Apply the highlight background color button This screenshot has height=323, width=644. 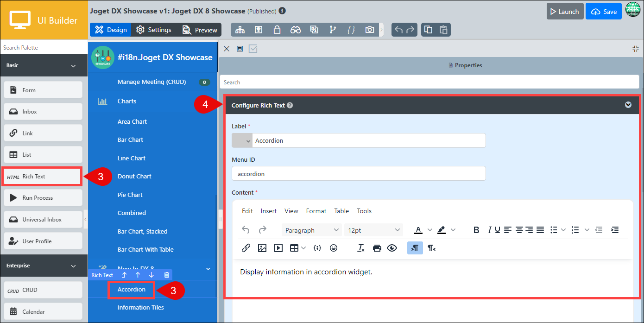click(441, 230)
